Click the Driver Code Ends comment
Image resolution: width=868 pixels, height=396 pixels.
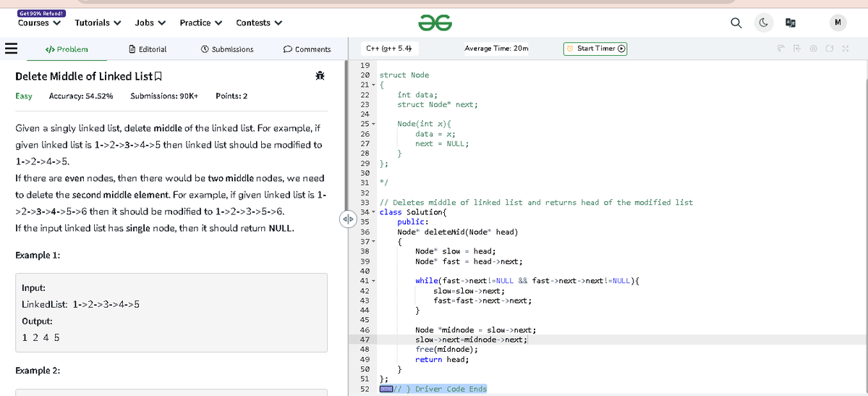tap(441, 389)
